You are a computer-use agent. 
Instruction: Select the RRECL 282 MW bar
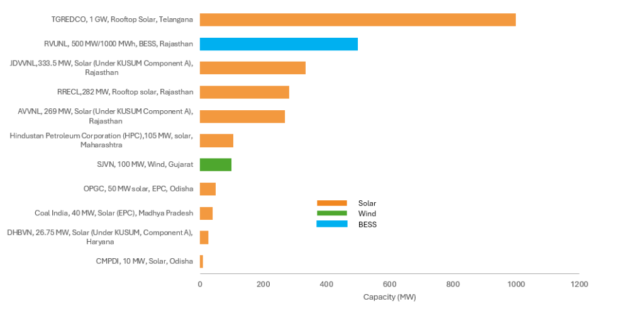244,92
